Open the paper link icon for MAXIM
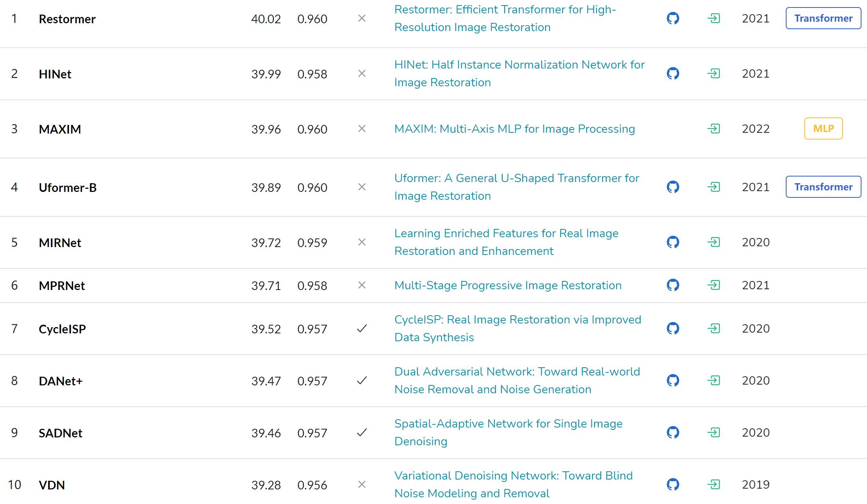This screenshot has height=504, width=867. pyautogui.click(x=714, y=129)
